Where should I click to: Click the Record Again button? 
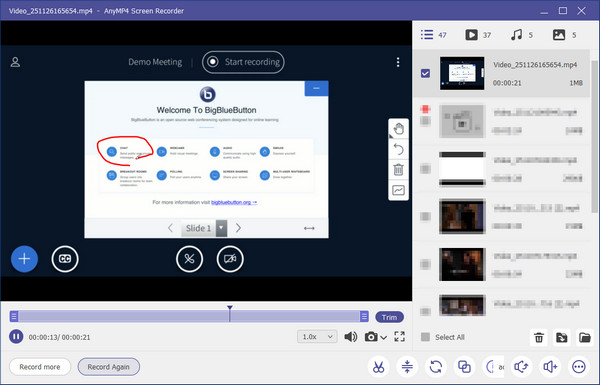(x=109, y=367)
